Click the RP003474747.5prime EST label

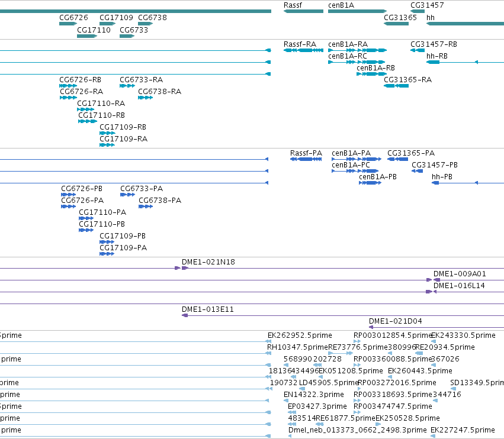tap(393, 406)
